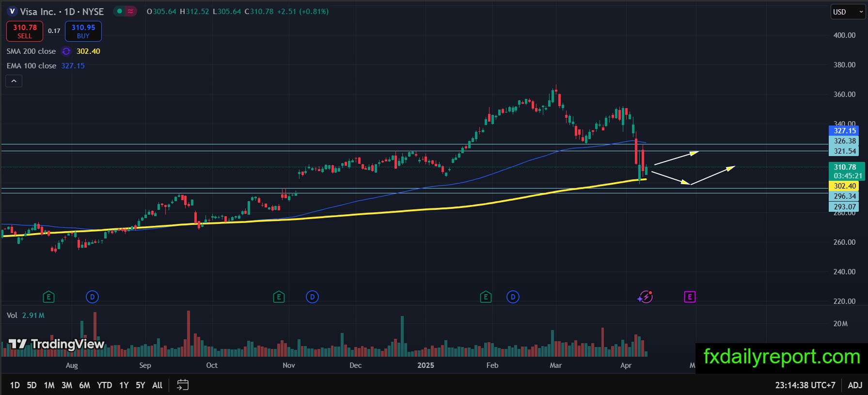Click the C310.78 close value in header
Image resolution: width=868 pixels, height=395 pixels.
point(259,12)
